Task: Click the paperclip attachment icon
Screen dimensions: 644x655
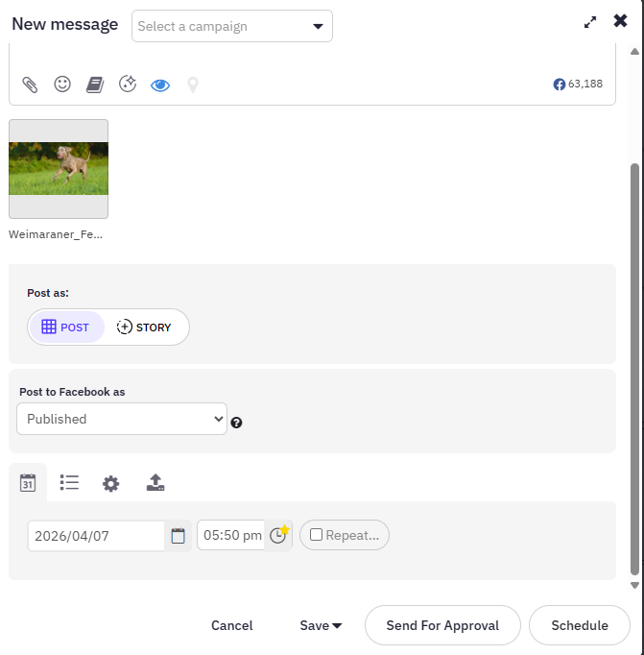Action: [x=30, y=85]
